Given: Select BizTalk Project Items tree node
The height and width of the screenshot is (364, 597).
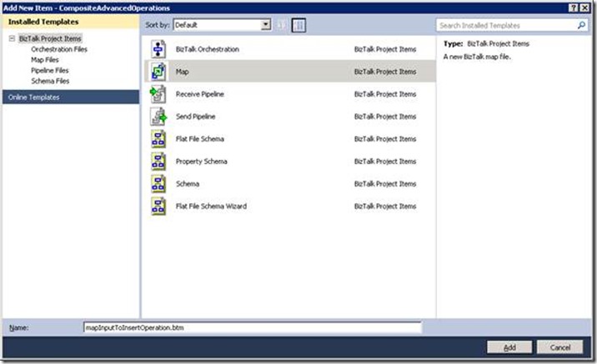Looking at the screenshot, I should (x=50, y=38).
